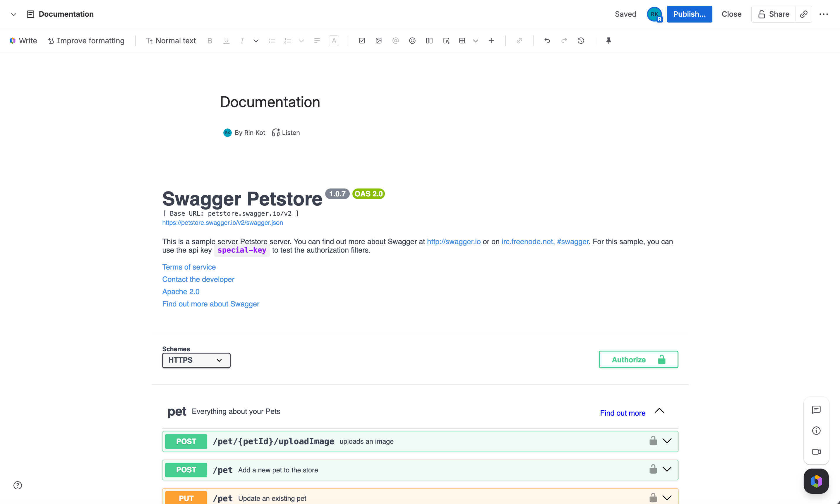The width and height of the screenshot is (840, 504).
Task: Undo the last change
Action: (x=547, y=41)
